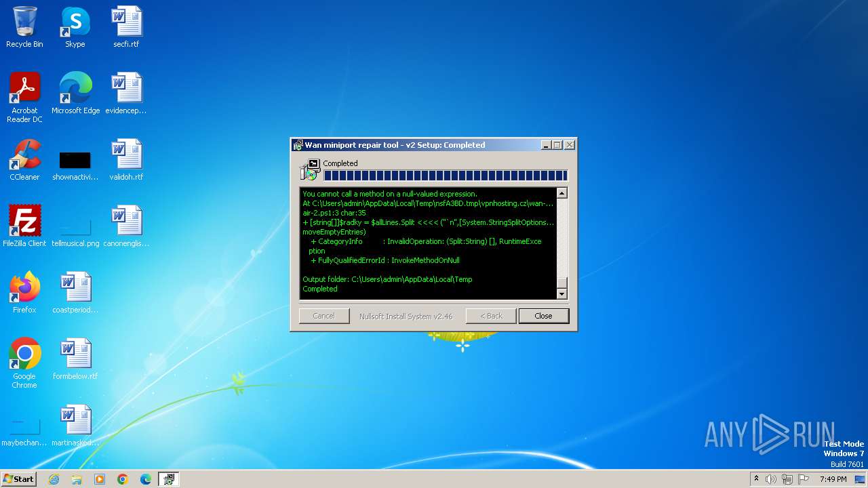Viewport: 868px width, 488px height.
Task: Click the installer icon in the title bar
Action: click(x=298, y=145)
